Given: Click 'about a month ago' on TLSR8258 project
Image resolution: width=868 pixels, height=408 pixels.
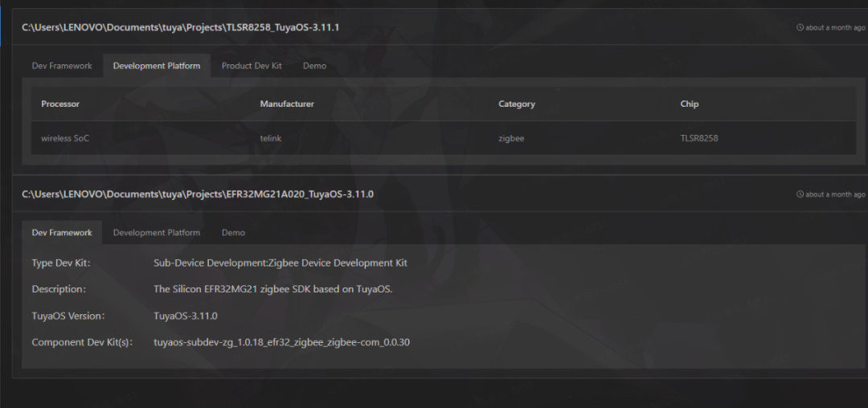Looking at the screenshot, I should tap(835, 27).
